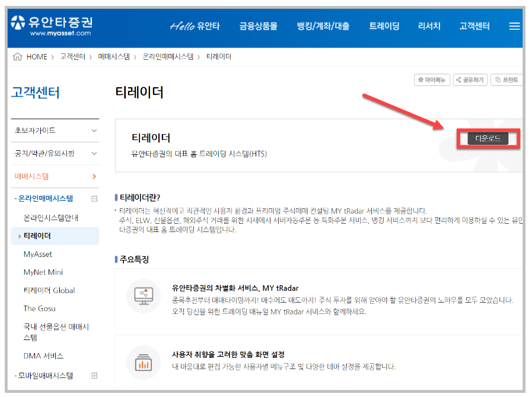Open the 뱅킹/계좌/대출 menu

tap(323, 26)
